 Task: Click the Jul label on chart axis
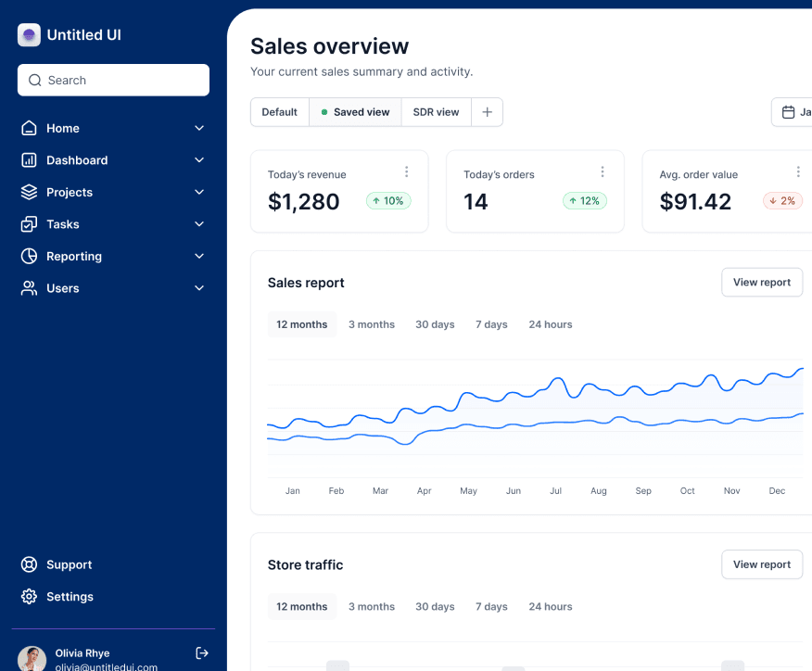[x=555, y=491]
